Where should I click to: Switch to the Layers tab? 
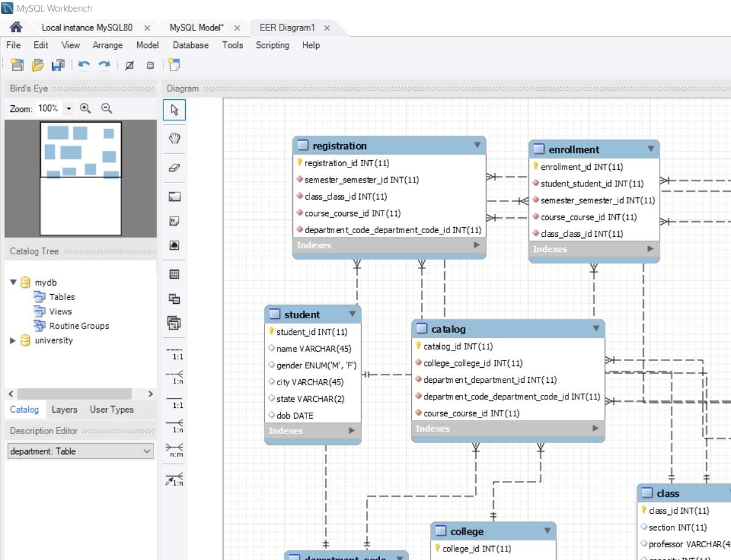(x=65, y=410)
